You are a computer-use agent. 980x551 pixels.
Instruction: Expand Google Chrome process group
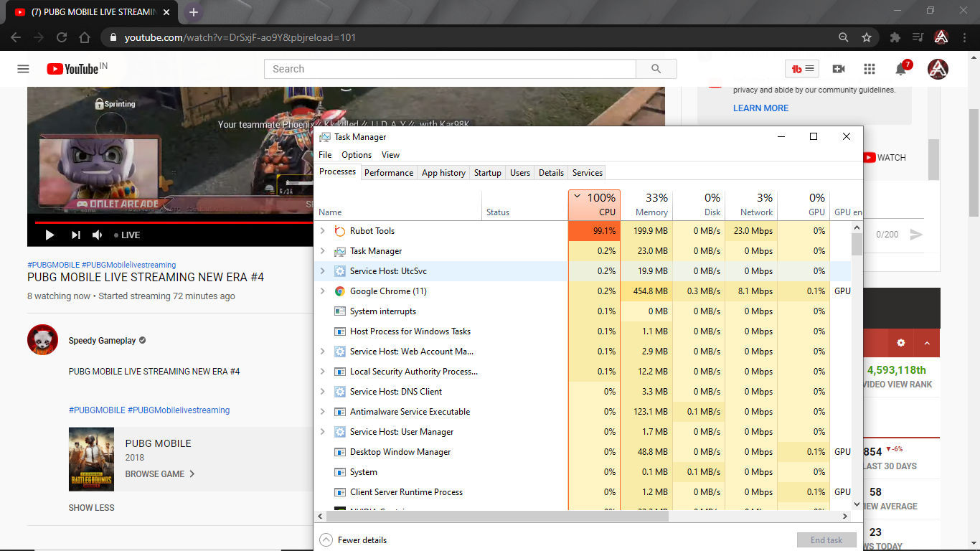pyautogui.click(x=322, y=291)
